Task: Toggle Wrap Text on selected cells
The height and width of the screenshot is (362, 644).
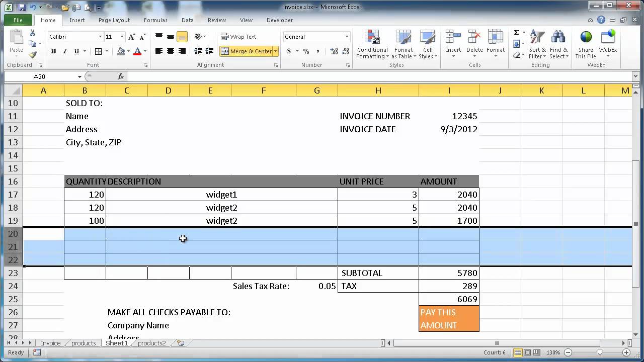Action: [239, 37]
